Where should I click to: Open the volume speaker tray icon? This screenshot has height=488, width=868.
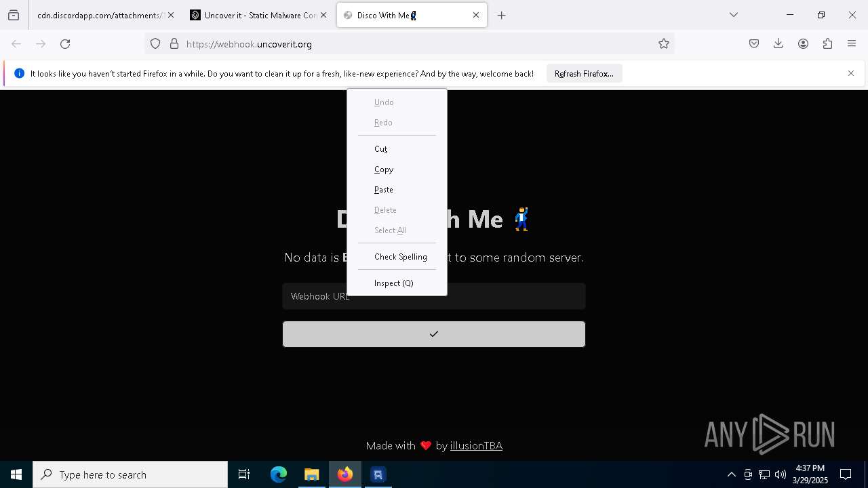781,474
